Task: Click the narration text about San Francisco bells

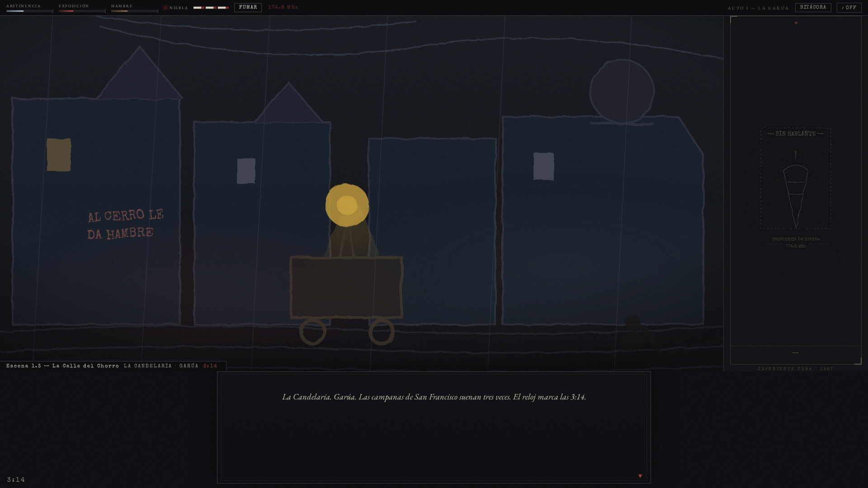Action: (x=434, y=397)
